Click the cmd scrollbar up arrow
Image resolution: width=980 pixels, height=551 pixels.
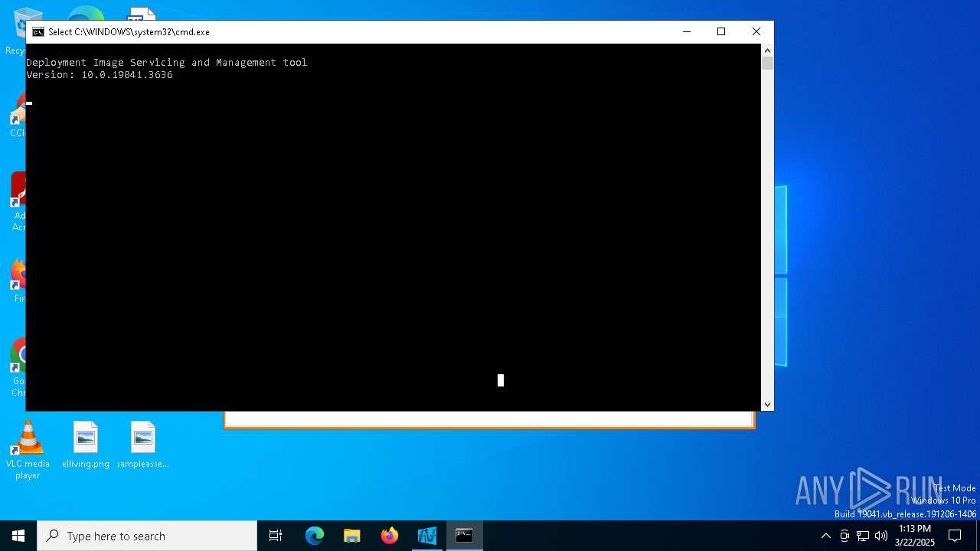(767, 51)
